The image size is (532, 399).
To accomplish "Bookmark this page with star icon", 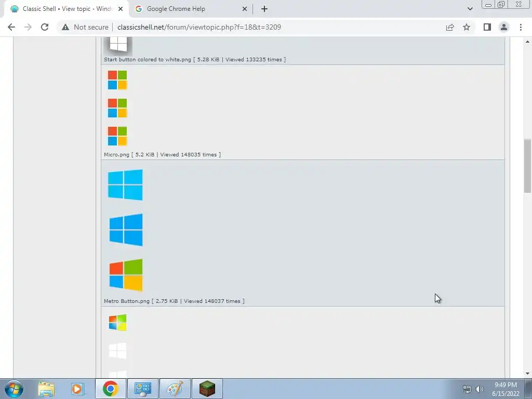I will tap(467, 27).
